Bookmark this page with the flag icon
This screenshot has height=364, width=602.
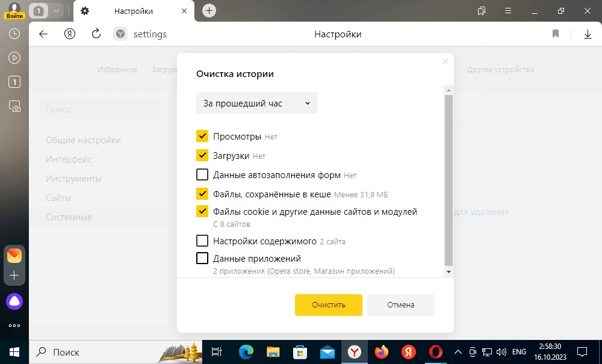(556, 34)
